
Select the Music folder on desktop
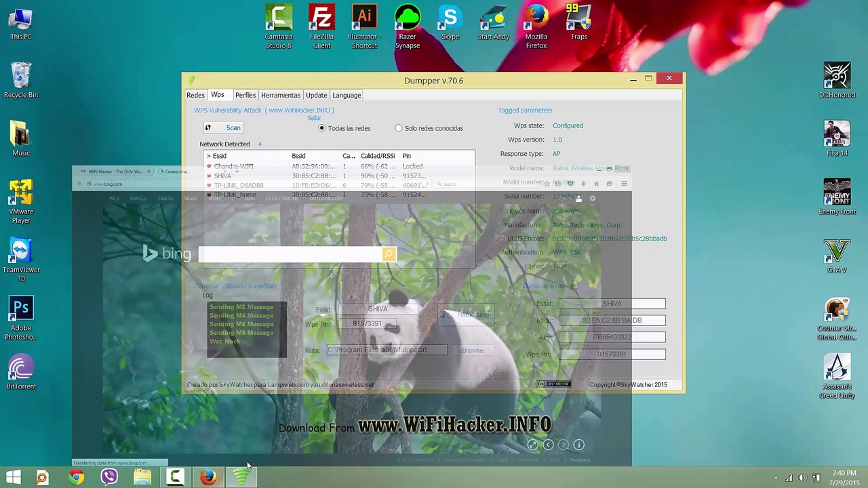(21, 139)
